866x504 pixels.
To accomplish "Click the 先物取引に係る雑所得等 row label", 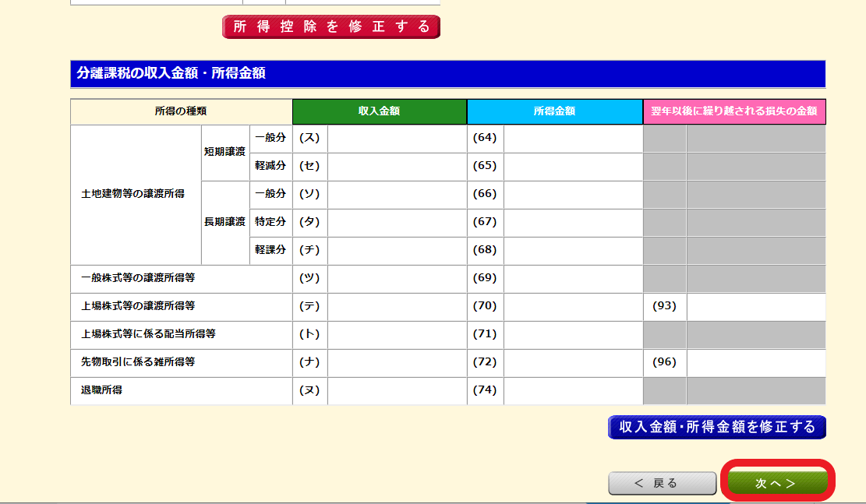I will click(138, 362).
